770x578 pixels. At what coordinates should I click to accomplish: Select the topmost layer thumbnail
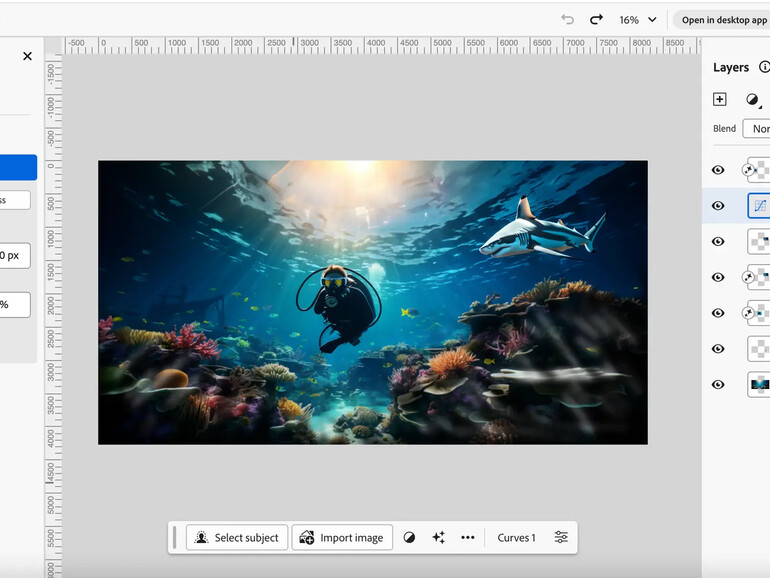[760, 170]
